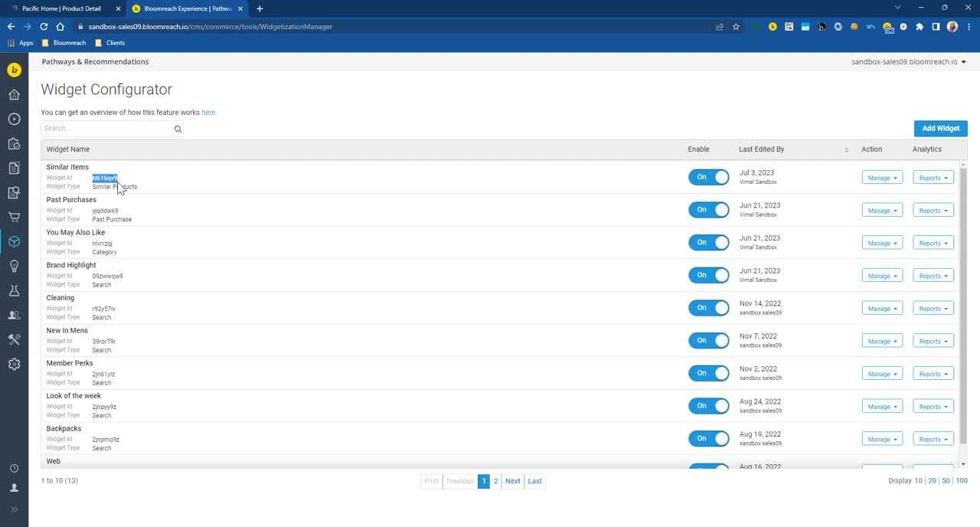Turn off the Brand Highlight widget switch

point(708,275)
